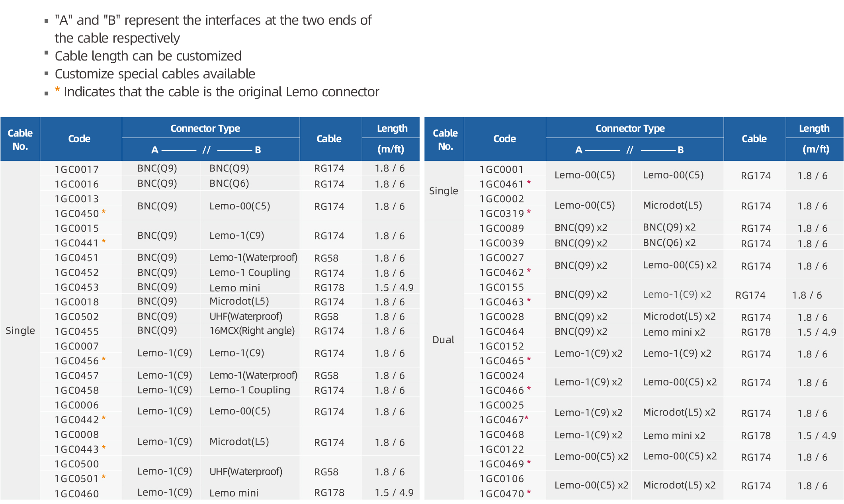The height and width of the screenshot is (504, 844).
Task: Click the left table Code header
Action: [x=79, y=139]
